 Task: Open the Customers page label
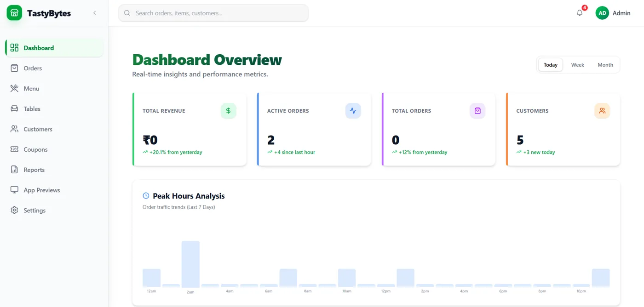38,129
